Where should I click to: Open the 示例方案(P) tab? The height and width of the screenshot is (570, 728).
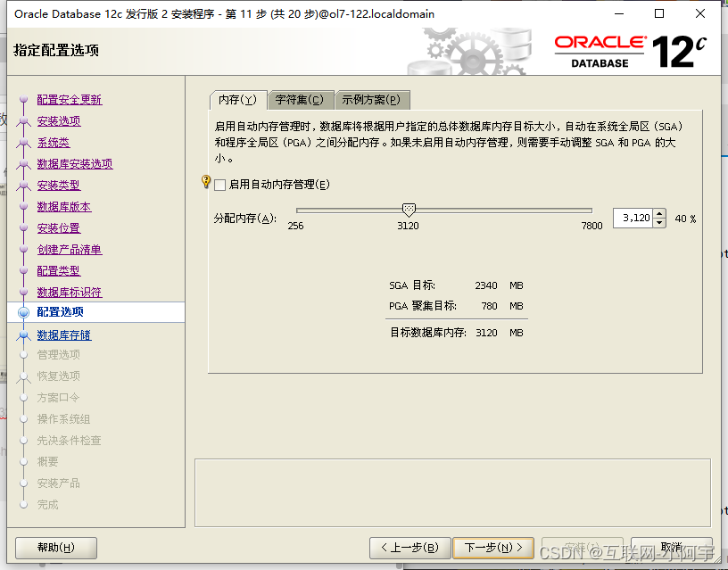click(371, 100)
